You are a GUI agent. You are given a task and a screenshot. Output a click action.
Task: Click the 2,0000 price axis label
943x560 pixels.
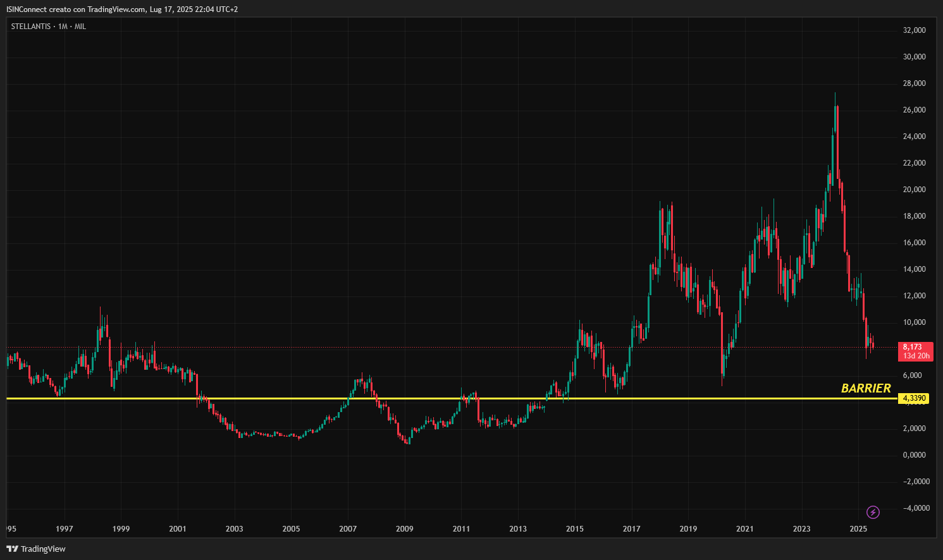tap(915, 429)
